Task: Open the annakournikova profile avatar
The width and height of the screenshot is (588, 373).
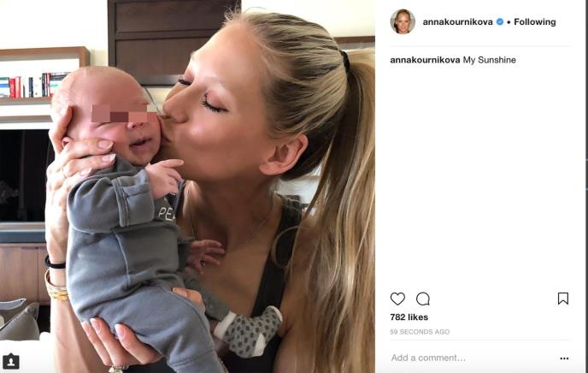Action: tap(403, 21)
